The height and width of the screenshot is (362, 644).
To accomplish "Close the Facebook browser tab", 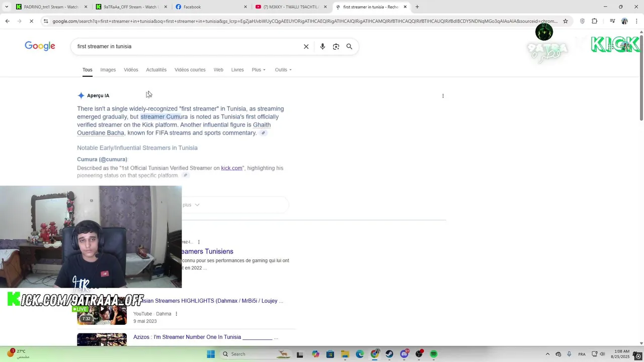I will coord(246,7).
